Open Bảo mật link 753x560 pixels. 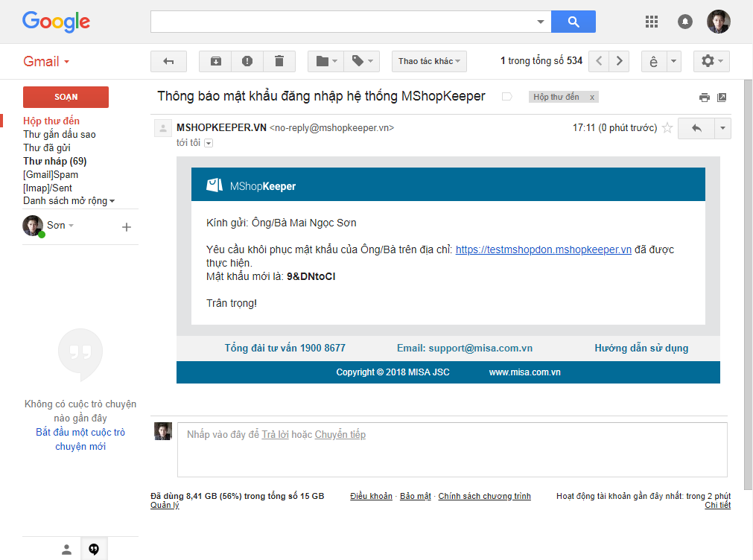[416, 496]
